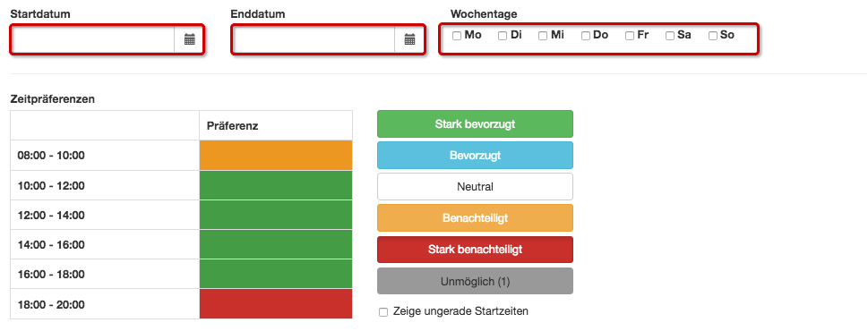Click the orange 08:00 - 10:00 preference cell
This screenshot has height=331, width=868.
[x=276, y=156]
